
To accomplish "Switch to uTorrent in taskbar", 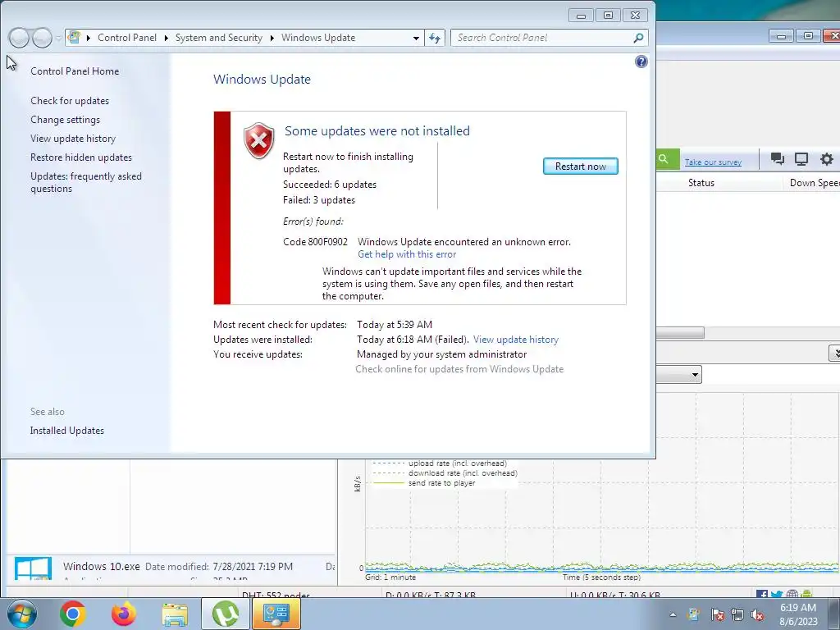I will (226, 614).
